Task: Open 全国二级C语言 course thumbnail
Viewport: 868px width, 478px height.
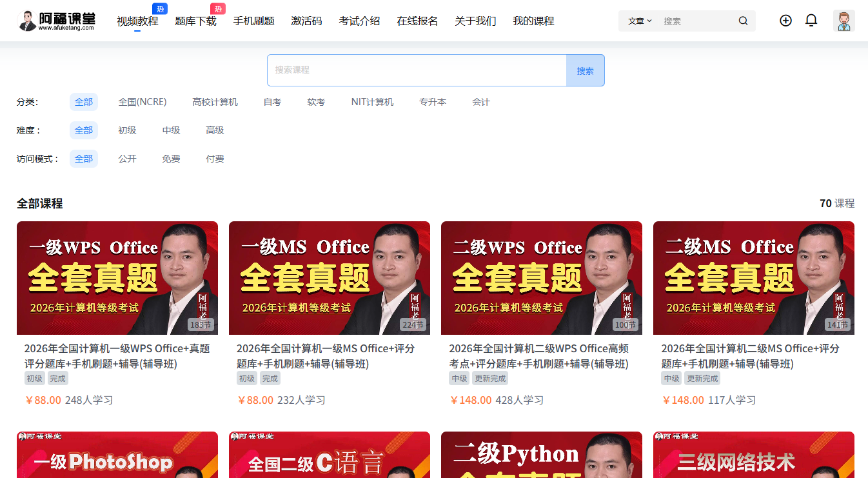Action: 330,455
